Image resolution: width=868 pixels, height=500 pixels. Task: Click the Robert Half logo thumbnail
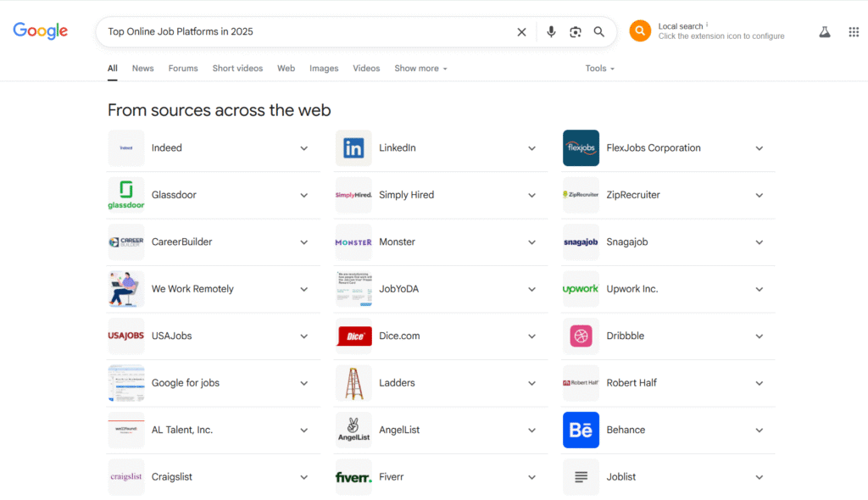581,383
